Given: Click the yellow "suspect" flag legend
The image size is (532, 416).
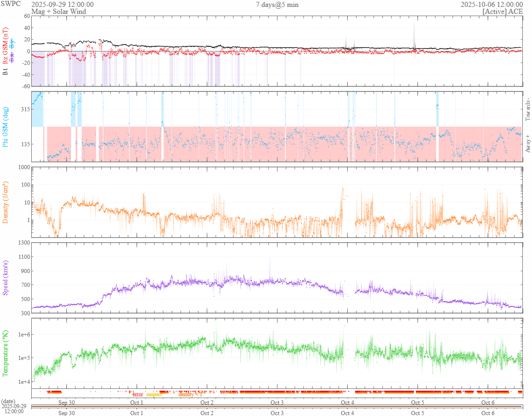Looking at the screenshot, I should click(x=154, y=394).
